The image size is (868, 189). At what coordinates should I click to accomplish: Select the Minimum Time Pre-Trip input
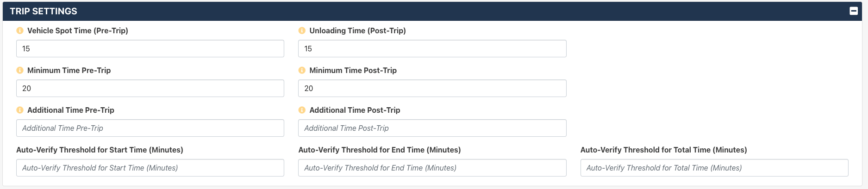point(150,88)
